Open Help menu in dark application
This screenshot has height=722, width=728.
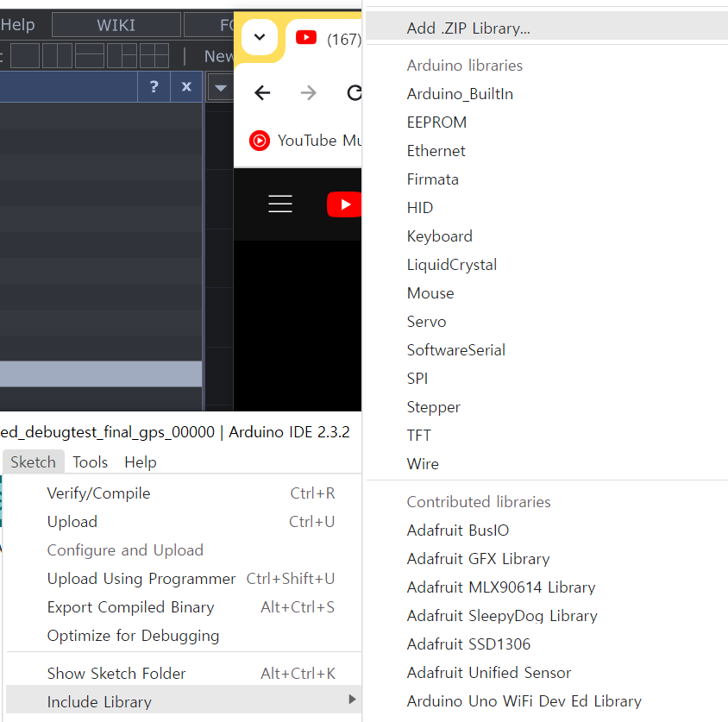[x=17, y=25]
